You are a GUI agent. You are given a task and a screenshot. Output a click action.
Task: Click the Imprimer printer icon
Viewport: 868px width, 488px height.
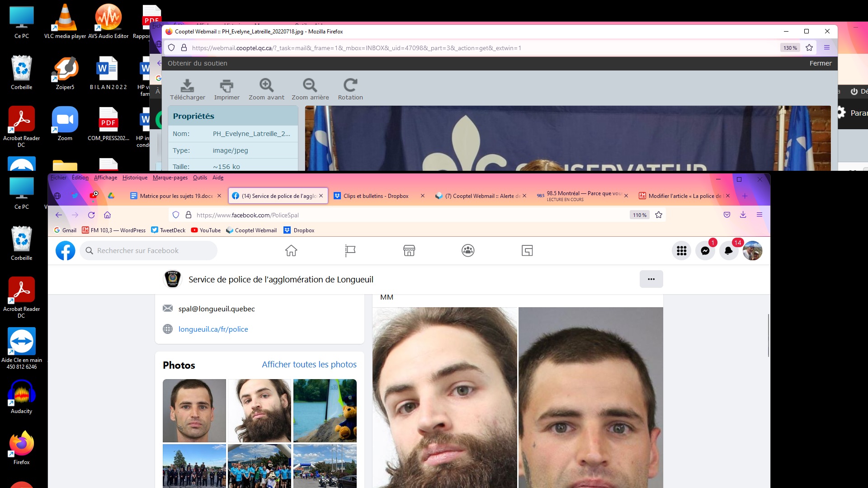point(226,85)
